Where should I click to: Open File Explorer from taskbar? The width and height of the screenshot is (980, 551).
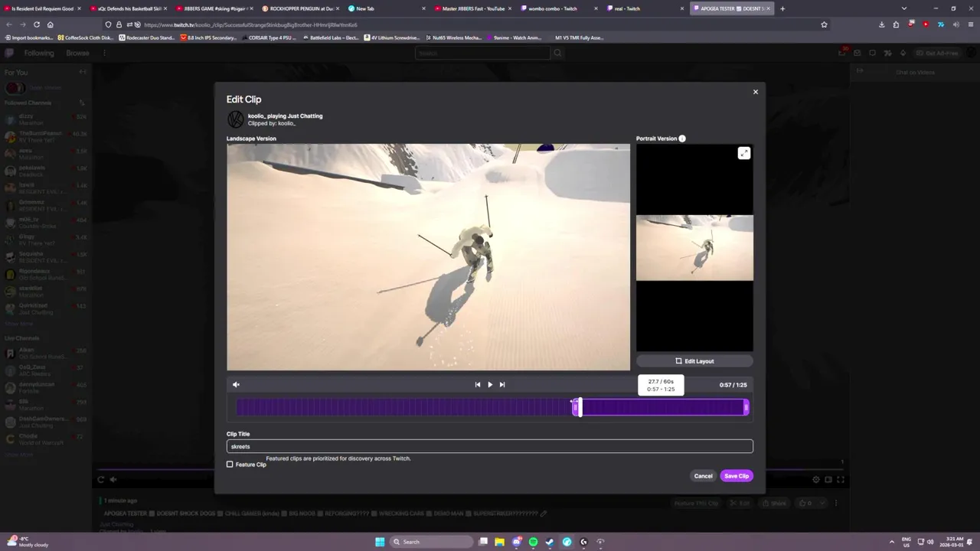[499, 542]
